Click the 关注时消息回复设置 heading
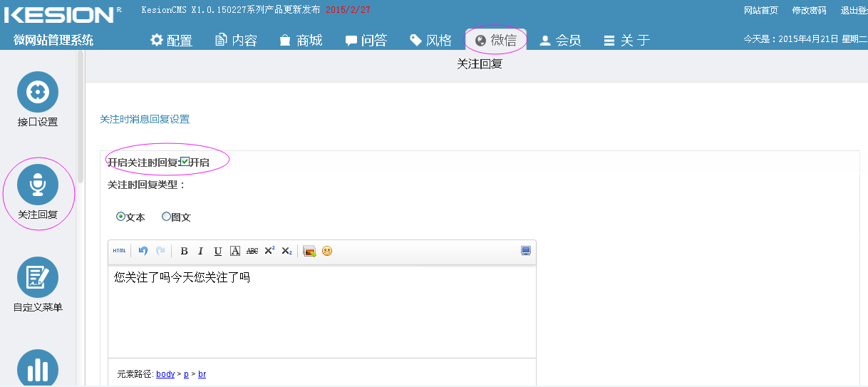 coord(145,119)
